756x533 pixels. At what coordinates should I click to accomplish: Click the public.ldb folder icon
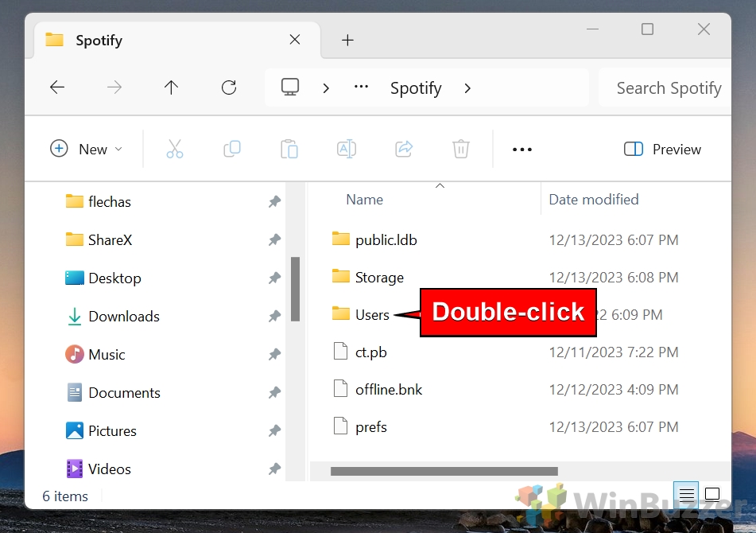pos(341,239)
